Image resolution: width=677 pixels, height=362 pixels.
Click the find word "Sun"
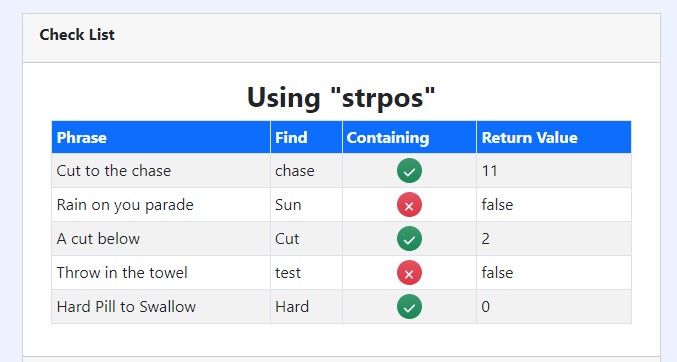pyautogui.click(x=288, y=205)
